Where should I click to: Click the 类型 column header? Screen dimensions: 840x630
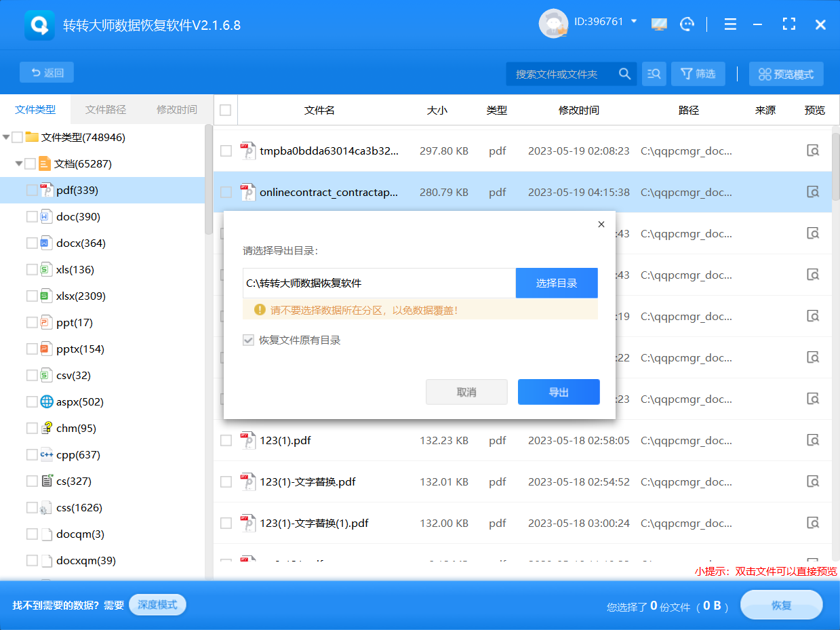pos(496,110)
